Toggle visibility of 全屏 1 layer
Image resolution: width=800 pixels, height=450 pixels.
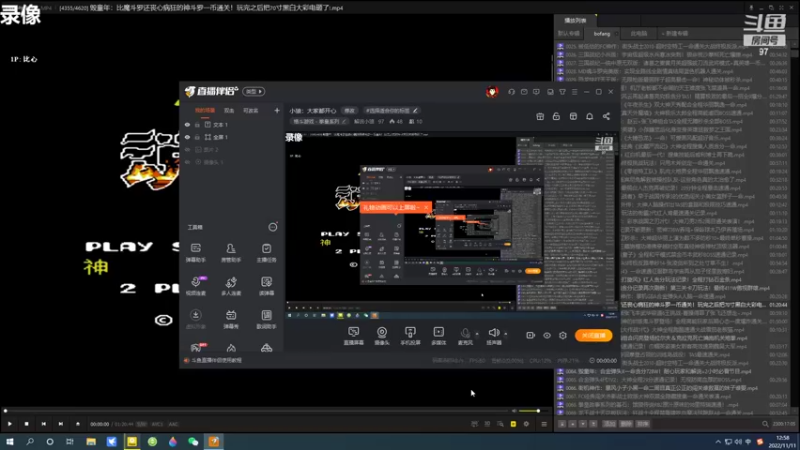pos(187,137)
